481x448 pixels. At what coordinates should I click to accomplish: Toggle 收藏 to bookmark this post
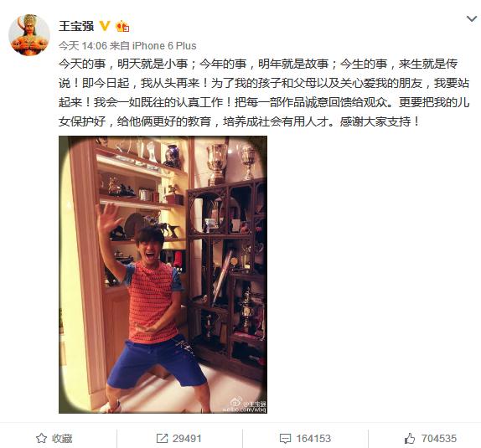(54, 438)
